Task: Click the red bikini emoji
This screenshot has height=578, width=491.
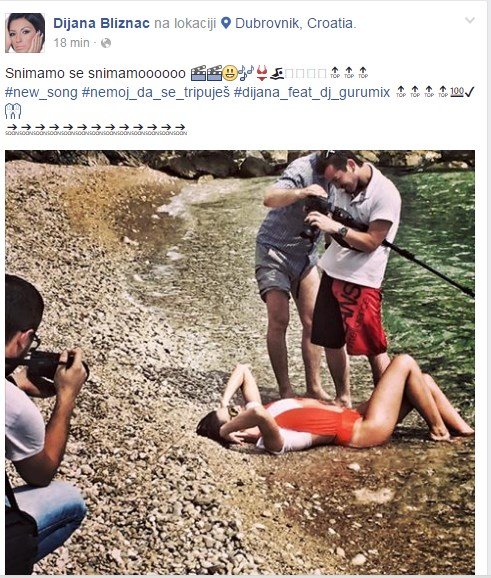Action: coord(262,73)
